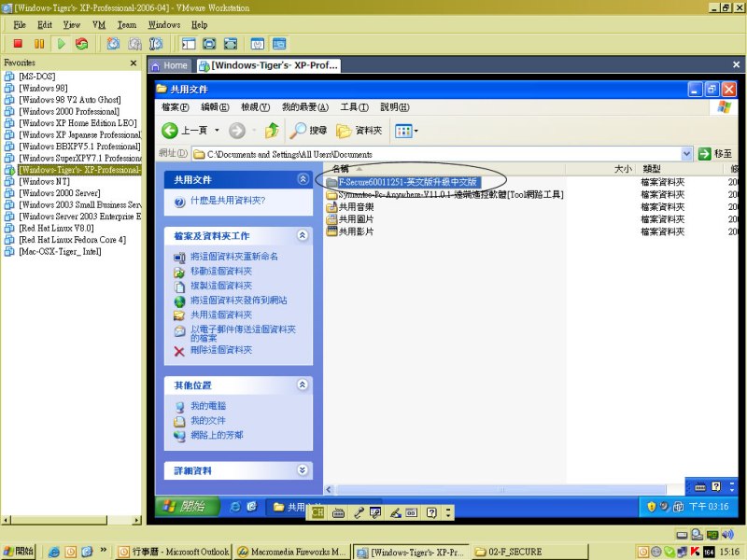Click 複製這個資料夾 copy link
This screenshot has height=560, width=747.
pos(221,286)
